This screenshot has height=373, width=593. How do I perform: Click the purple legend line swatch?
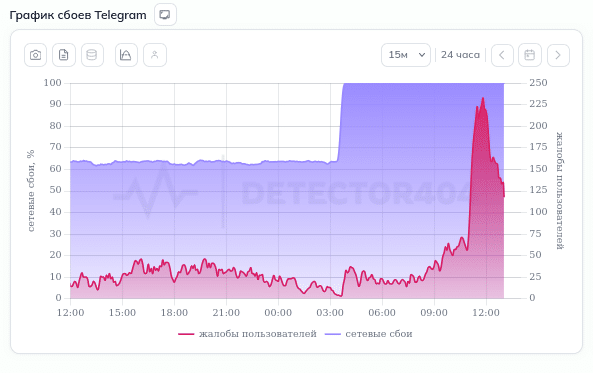click(x=333, y=334)
